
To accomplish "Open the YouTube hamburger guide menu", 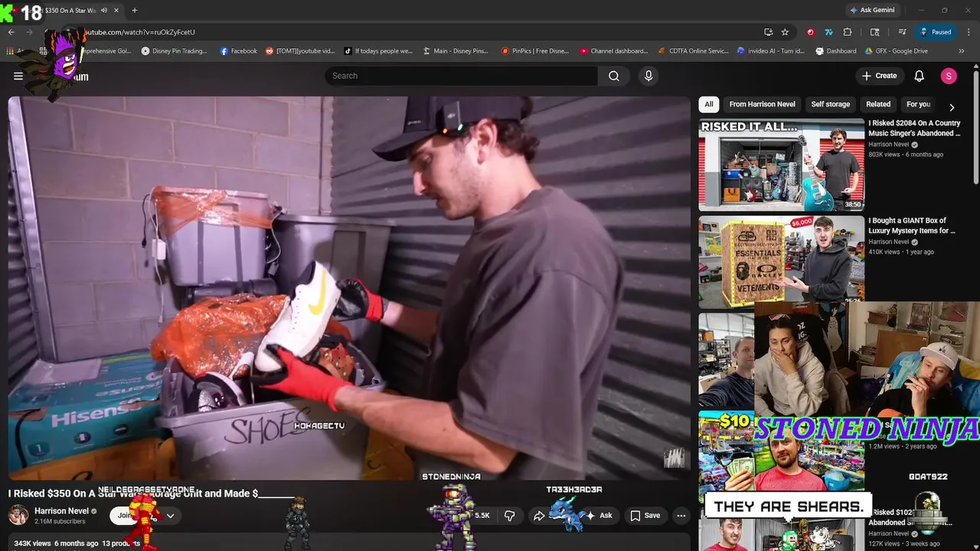I will 18,76.
